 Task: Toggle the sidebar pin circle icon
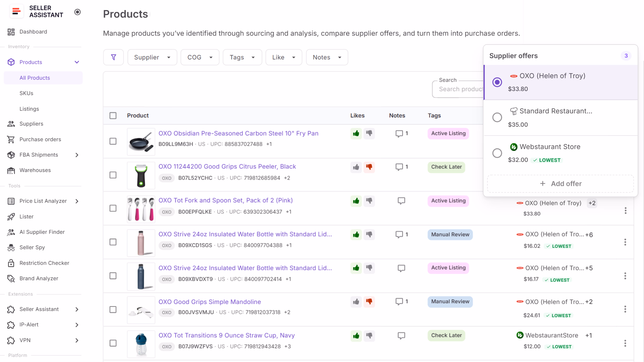point(78,12)
